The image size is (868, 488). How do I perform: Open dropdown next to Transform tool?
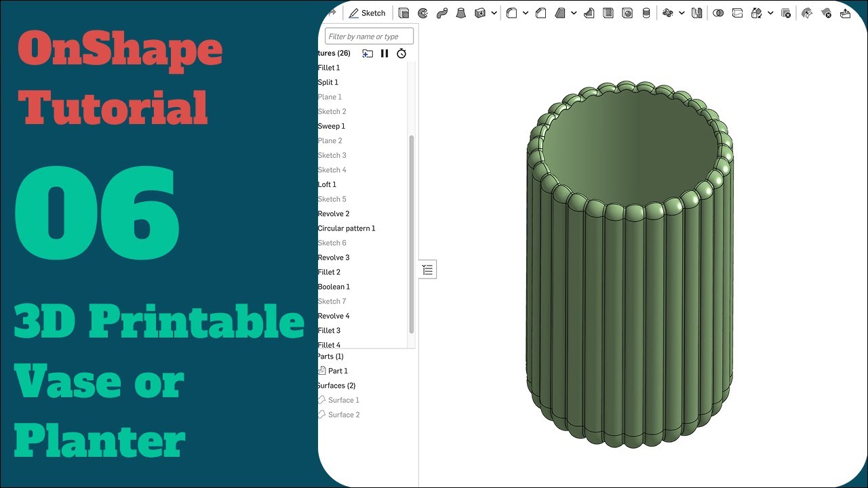point(770,13)
